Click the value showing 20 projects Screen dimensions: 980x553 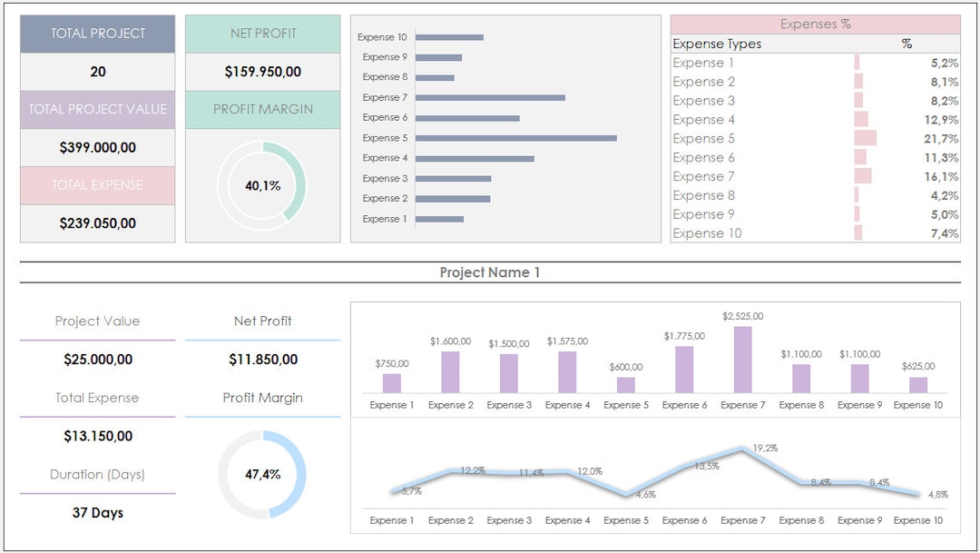click(96, 72)
